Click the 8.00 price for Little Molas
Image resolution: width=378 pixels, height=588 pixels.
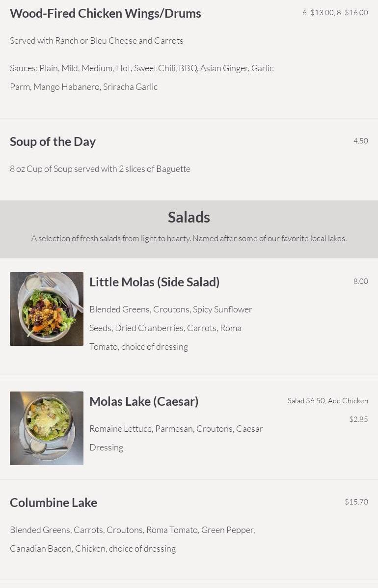tap(360, 281)
